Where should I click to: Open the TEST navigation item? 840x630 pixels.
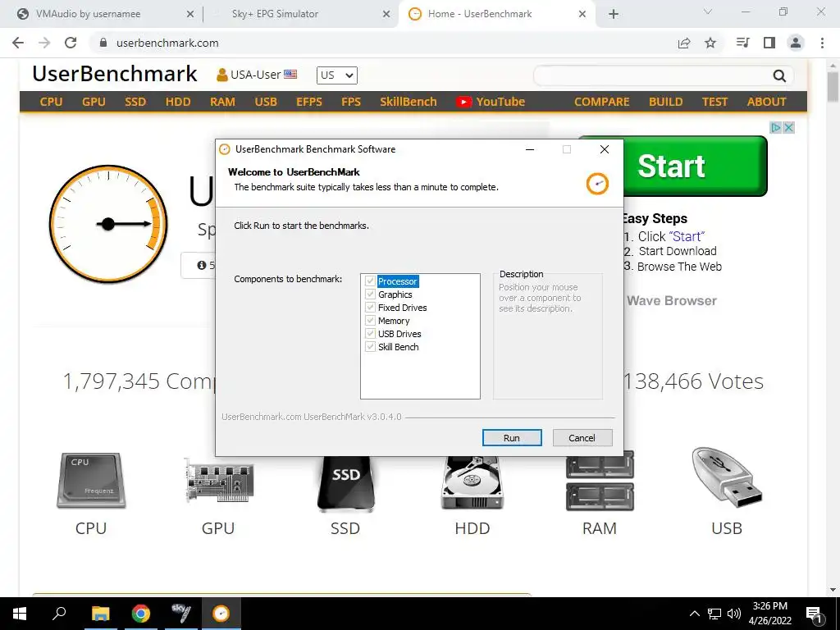tap(714, 102)
